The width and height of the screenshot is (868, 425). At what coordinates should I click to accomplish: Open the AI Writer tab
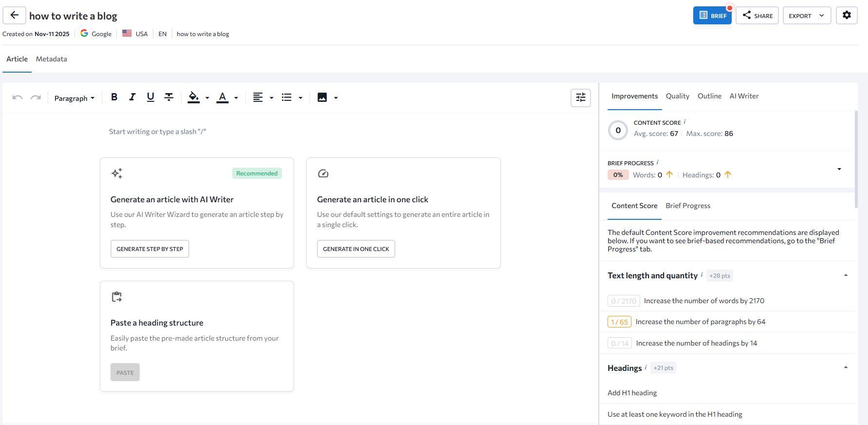click(744, 96)
